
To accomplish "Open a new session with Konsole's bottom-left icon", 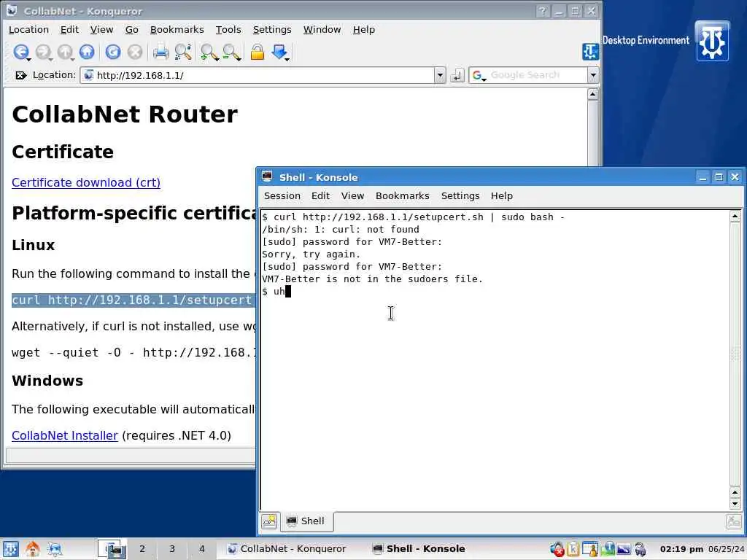I will pos(269,521).
